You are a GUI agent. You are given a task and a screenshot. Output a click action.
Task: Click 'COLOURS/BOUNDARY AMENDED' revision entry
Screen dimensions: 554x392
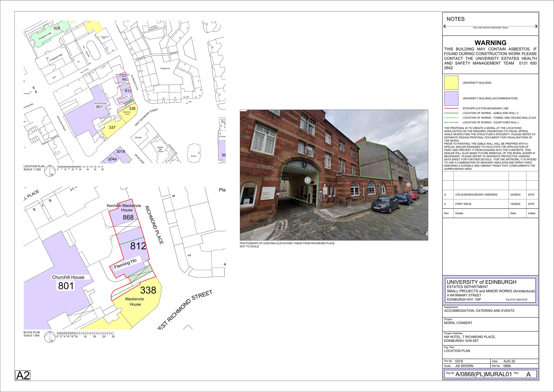(476, 195)
